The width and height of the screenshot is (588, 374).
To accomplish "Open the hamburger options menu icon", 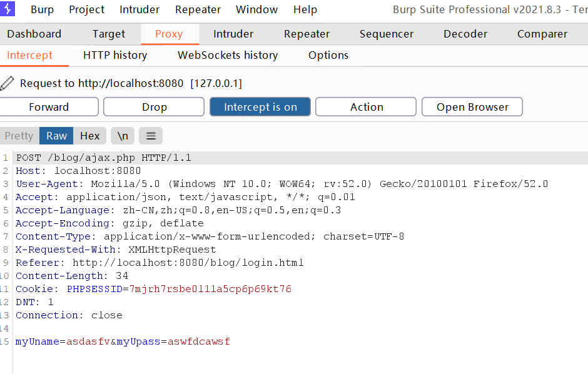I will [x=151, y=136].
